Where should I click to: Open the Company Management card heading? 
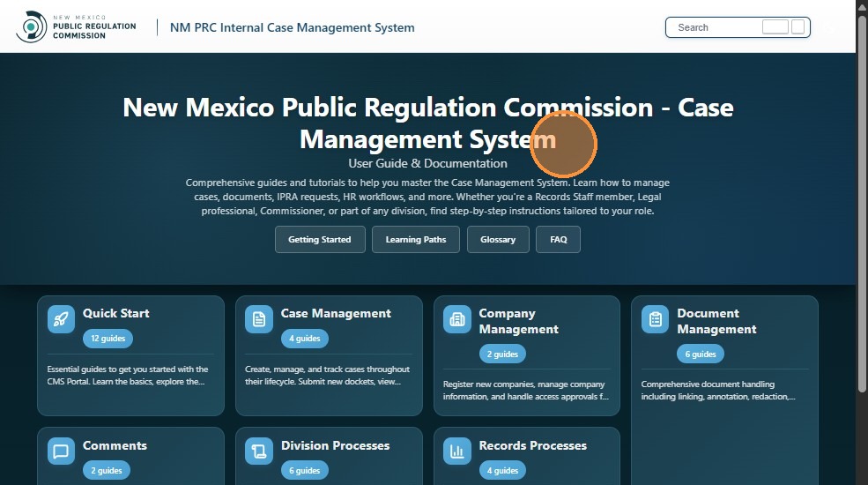[x=519, y=321]
